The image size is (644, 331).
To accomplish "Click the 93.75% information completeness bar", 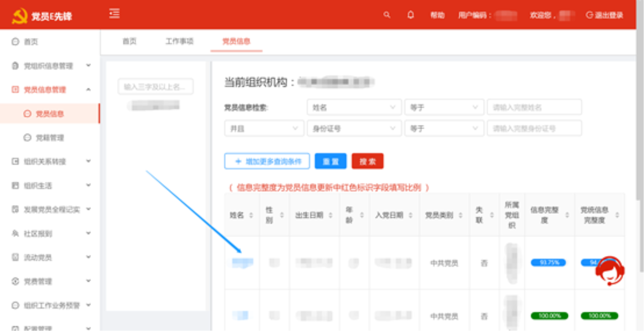I will click(548, 262).
